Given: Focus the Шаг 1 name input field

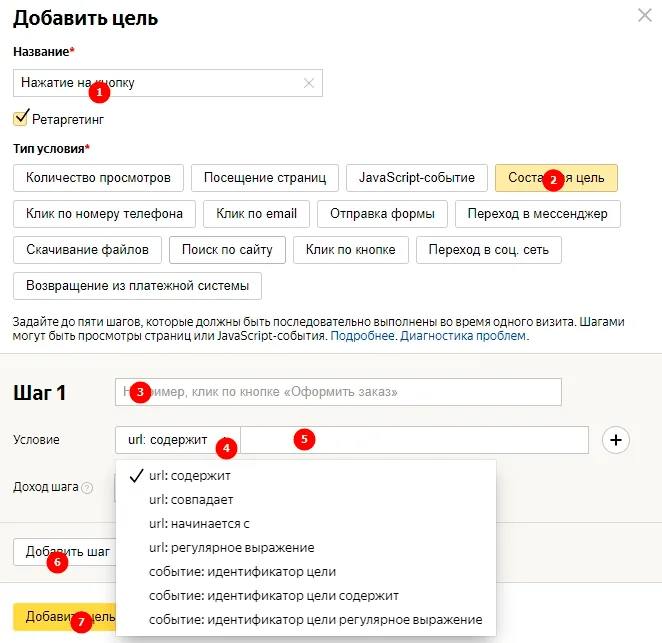Looking at the screenshot, I should pos(338,392).
